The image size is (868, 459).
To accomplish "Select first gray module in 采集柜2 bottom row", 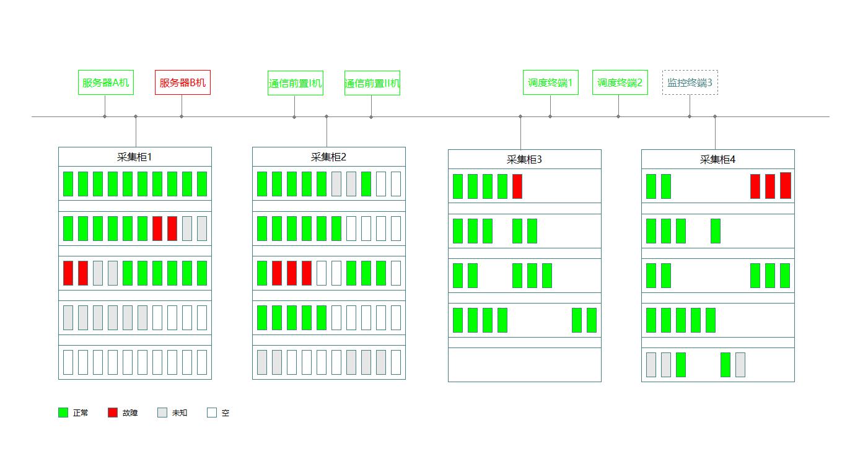I will pyautogui.click(x=262, y=362).
